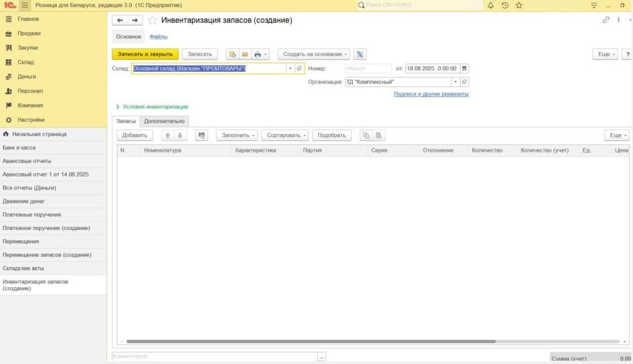Viewport: 633px width, 364px height.
Task: Open the history clock icon
Action: (505, 5)
